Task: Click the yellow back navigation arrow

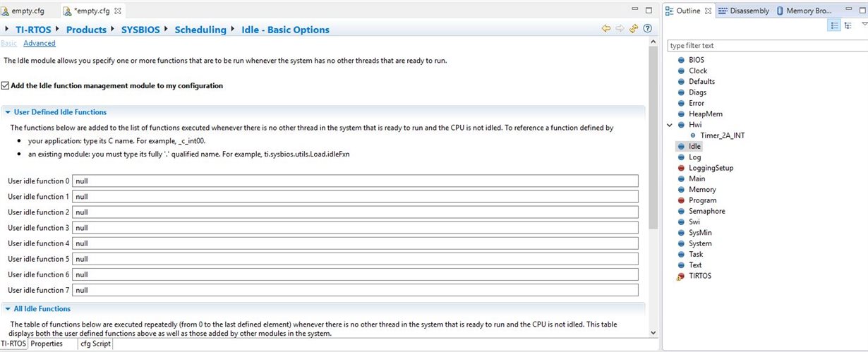Action: [x=605, y=29]
